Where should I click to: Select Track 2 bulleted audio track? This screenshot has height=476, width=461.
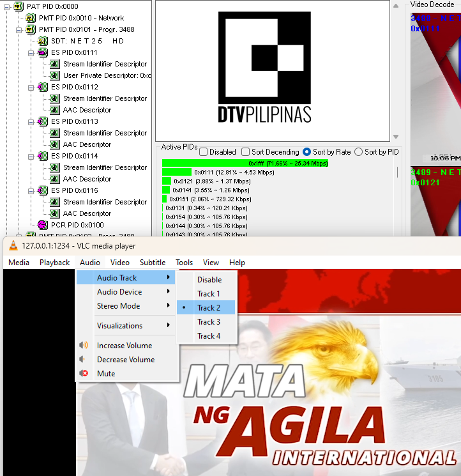(x=206, y=307)
